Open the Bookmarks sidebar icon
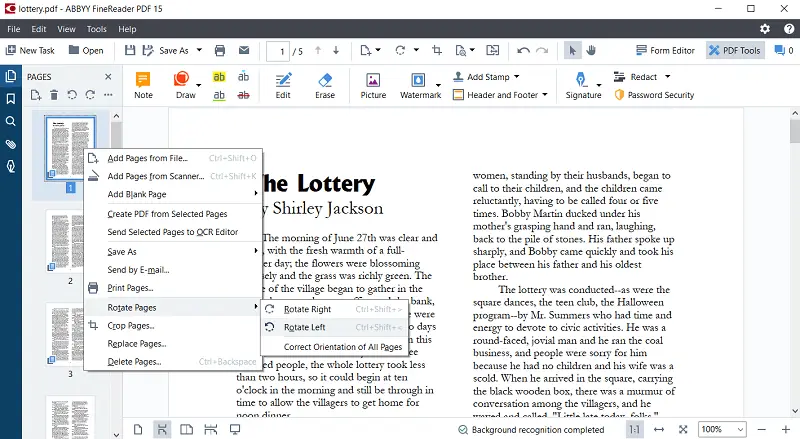800x439 pixels. pyautogui.click(x=11, y=99)
